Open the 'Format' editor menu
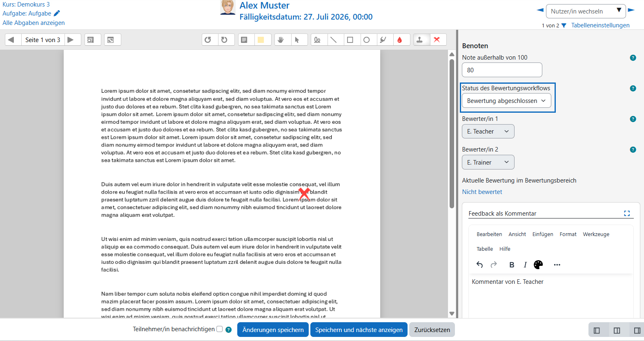Image resolution: width=644 pixels, height=341 pixels. pos(568,234)
